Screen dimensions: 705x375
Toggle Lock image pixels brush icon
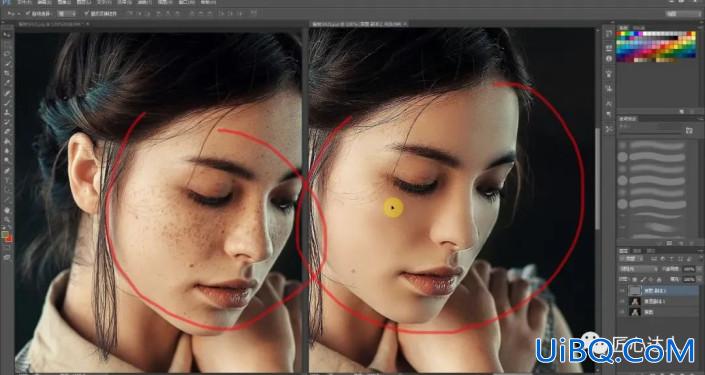pos(643,280)
